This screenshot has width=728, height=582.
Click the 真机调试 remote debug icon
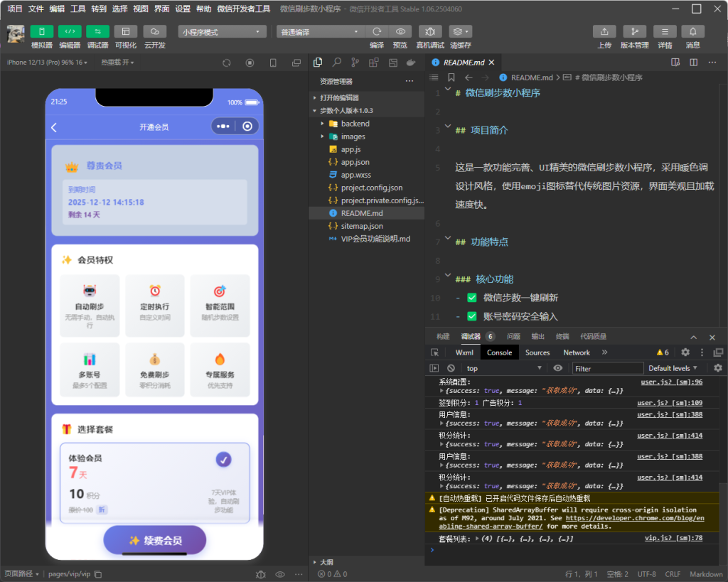tap(429, 32)
